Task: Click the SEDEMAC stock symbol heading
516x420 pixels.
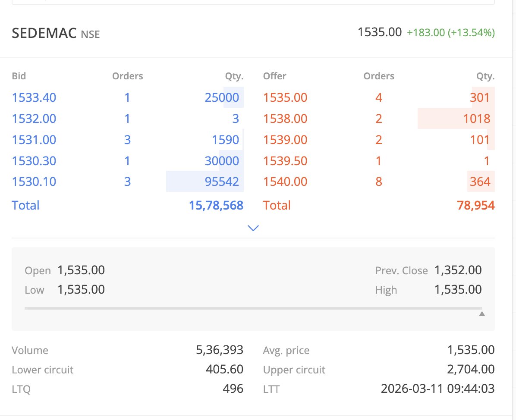Action: coord(44,33)
